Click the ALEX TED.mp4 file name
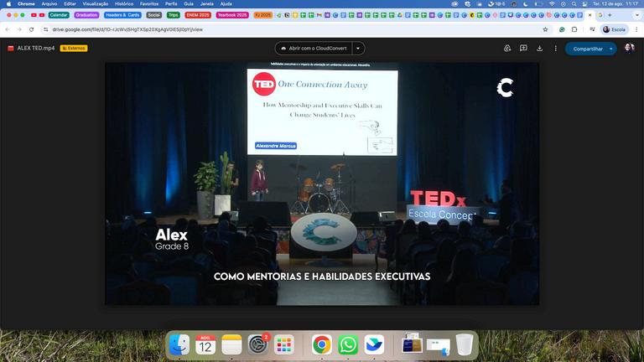 pos(36,48)
